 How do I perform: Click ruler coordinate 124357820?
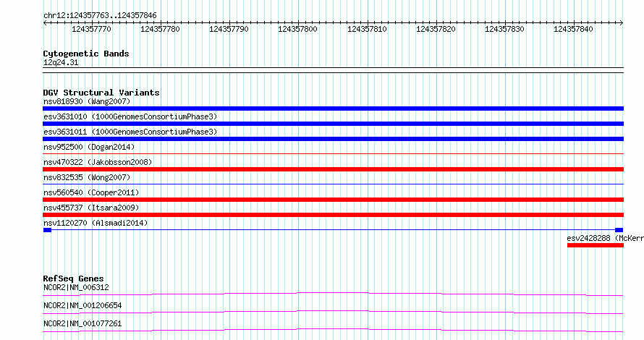436,29
